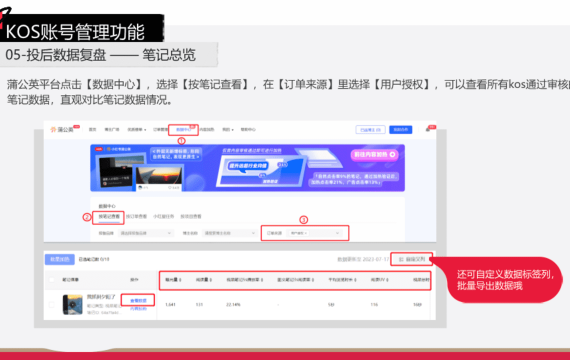Switch to the 按订单查看 tab

pyautogui.click(x=136, y=216)
